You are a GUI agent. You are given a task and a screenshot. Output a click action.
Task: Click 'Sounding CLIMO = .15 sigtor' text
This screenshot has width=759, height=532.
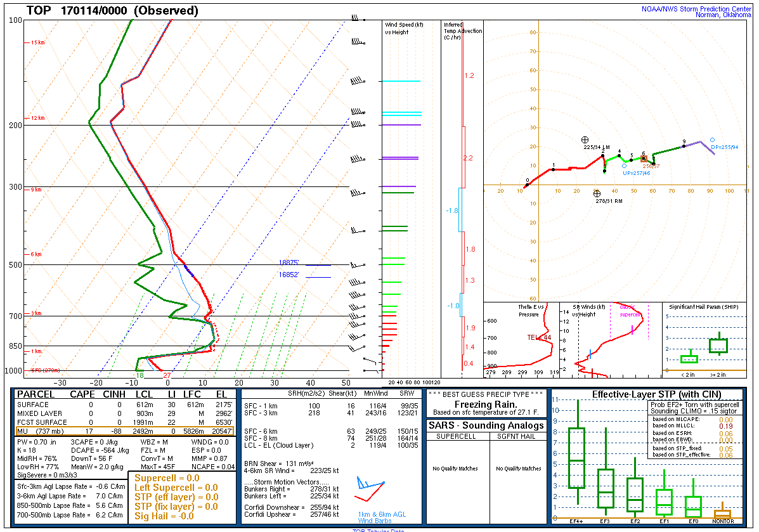tap(694, 411)
